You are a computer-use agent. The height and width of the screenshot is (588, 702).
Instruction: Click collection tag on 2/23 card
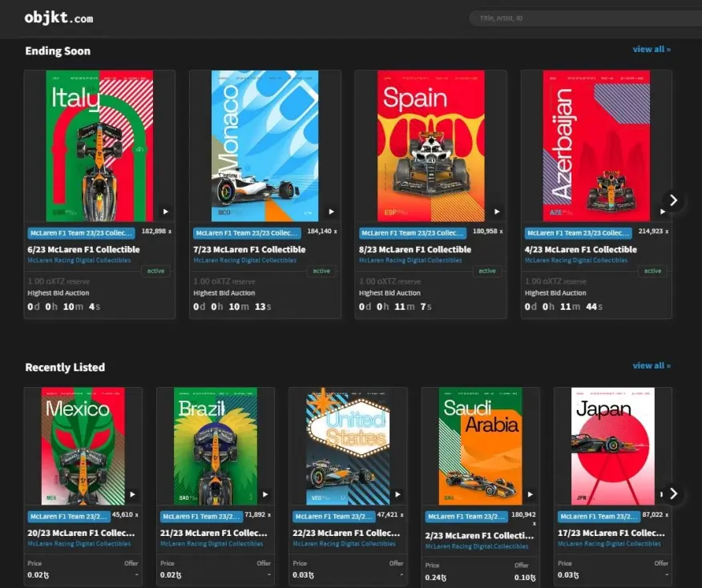click(x=466, y=517)
